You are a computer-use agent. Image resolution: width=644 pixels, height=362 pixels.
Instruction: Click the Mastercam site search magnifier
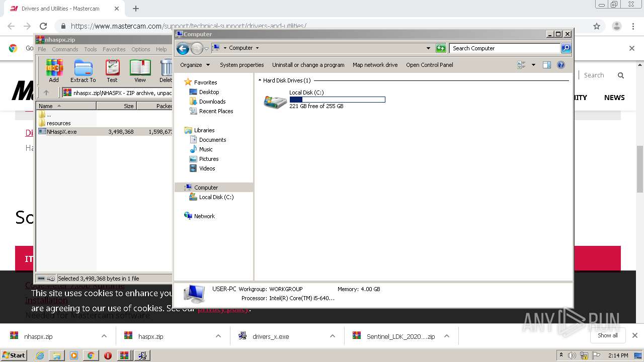621,75
